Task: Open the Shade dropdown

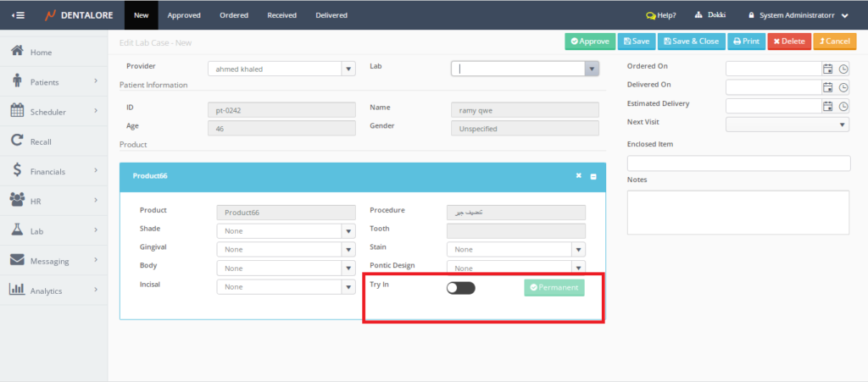Action: pos(348,231)
